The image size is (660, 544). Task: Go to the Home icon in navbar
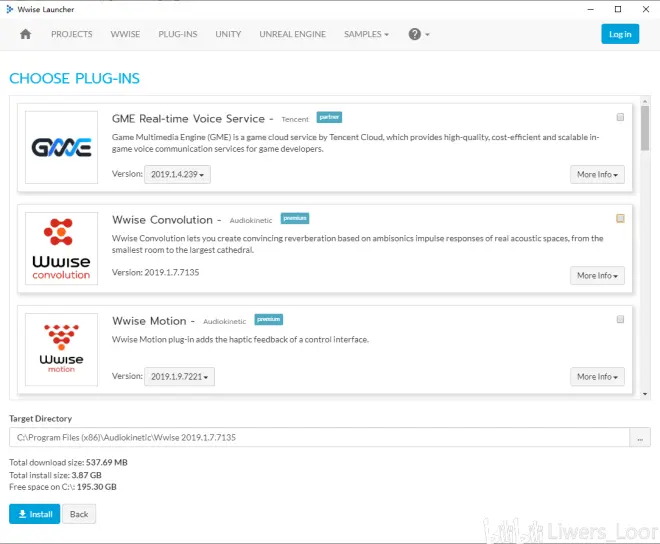click(x=25, y=34)
